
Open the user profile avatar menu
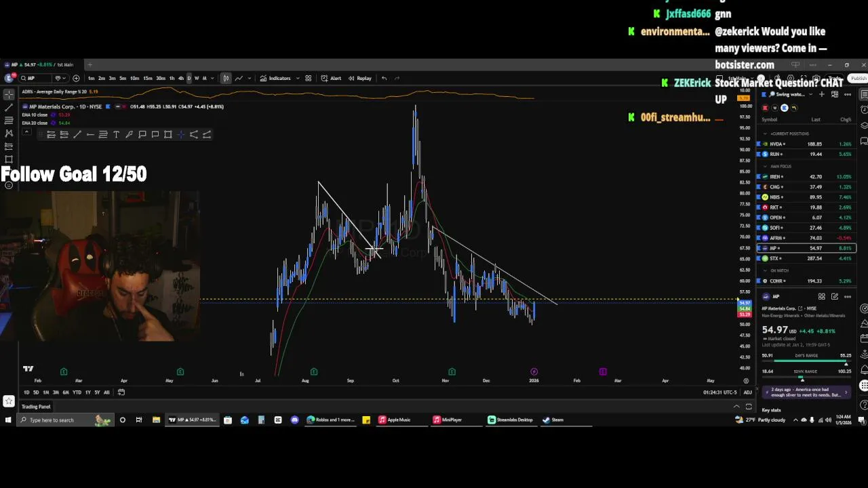[x=9, y=78]
